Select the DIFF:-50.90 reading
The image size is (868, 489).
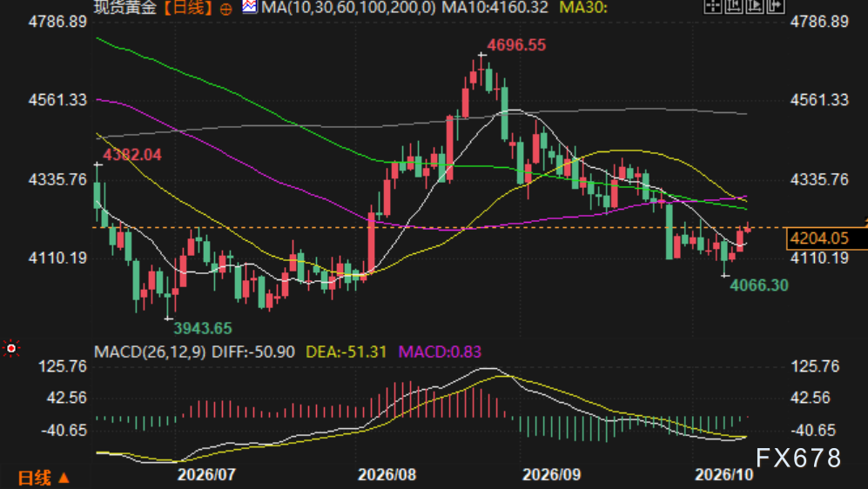tap(253, 352)
